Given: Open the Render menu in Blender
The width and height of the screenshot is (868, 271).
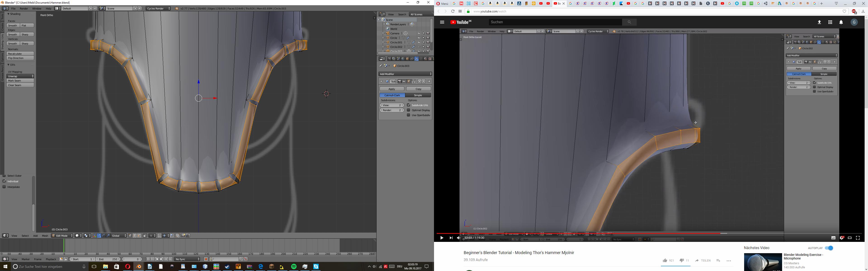Looking at the screenshot, I should (24, 8).
